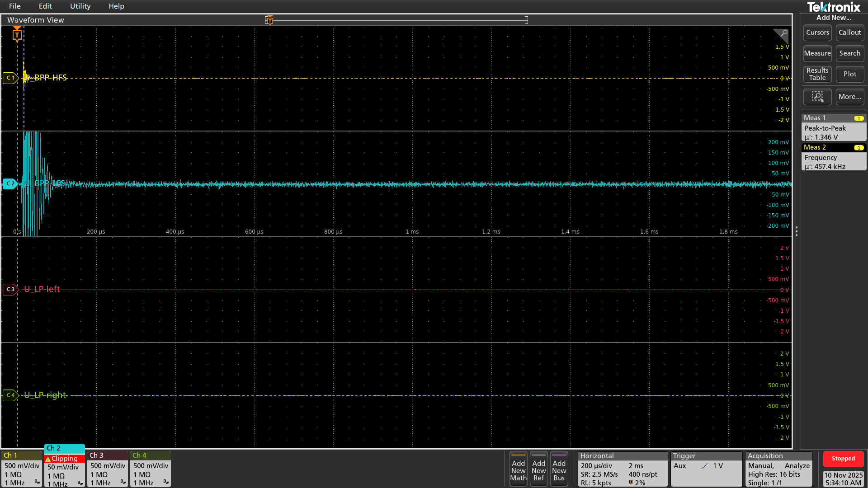This screenshot has width=868, height=488.
Task: Open the File menu
Action: click(14, 6)
